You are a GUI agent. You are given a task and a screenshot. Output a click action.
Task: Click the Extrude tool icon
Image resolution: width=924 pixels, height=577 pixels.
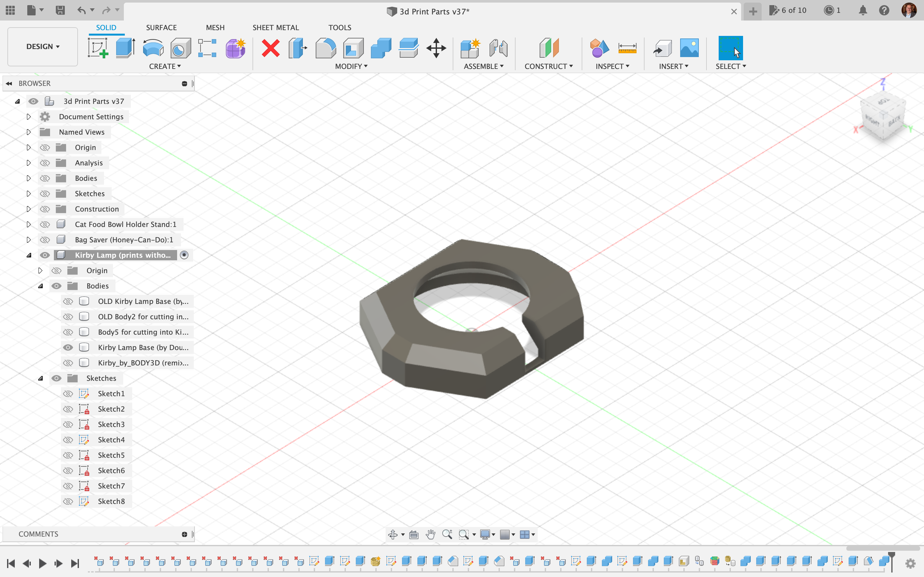[125, 48]
